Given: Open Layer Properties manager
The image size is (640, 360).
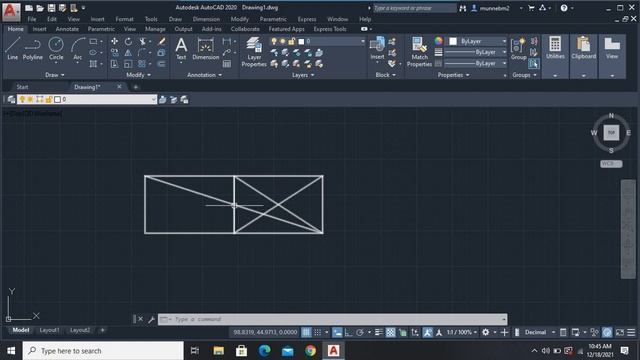Looking at the screenshot, I should coord(253,51).
